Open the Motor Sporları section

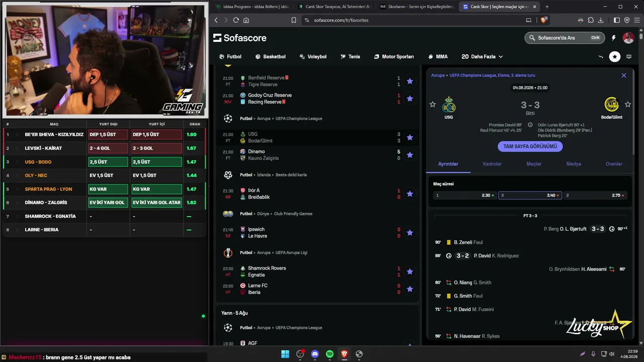click(x=394, y=57)
